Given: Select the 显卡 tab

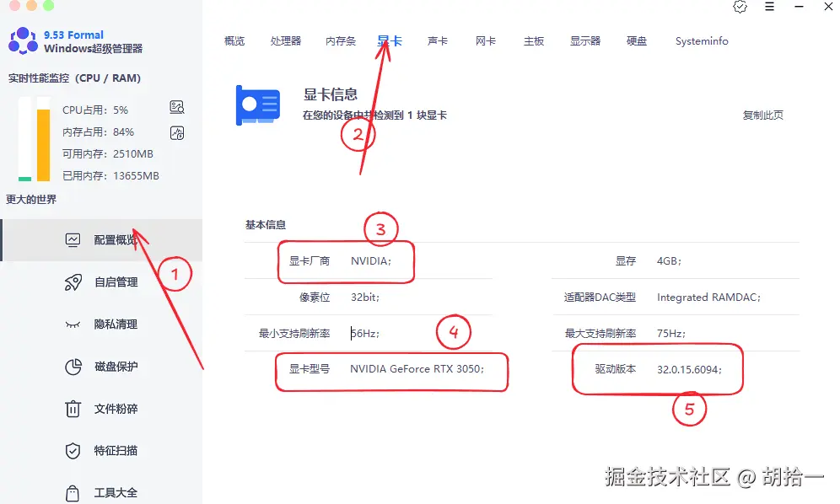Looking at the screenshot, I should (390, 41).
